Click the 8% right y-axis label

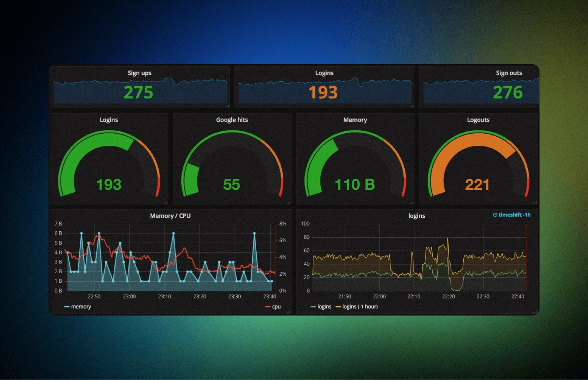click(x=283, y=223)
